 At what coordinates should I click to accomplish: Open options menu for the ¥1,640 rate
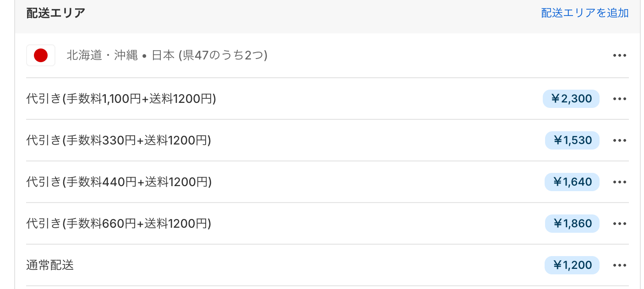tap(619, 182)
